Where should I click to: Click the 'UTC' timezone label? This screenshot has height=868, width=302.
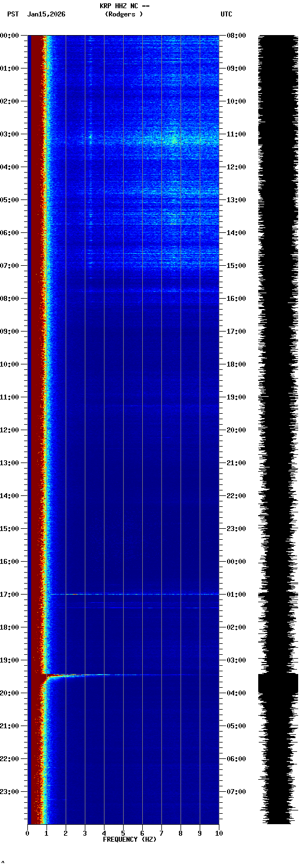click(x=226, y=14)
